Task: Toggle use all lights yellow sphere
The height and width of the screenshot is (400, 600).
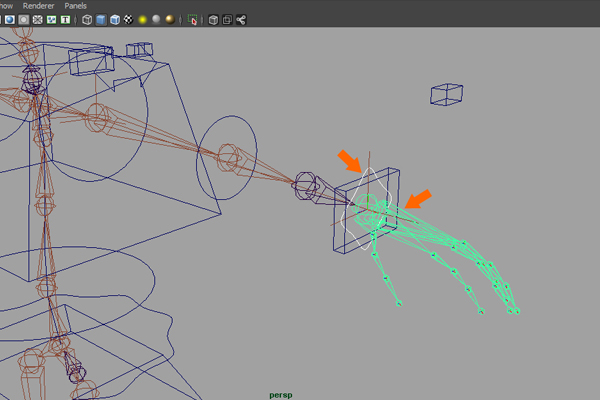Action: 142,20
